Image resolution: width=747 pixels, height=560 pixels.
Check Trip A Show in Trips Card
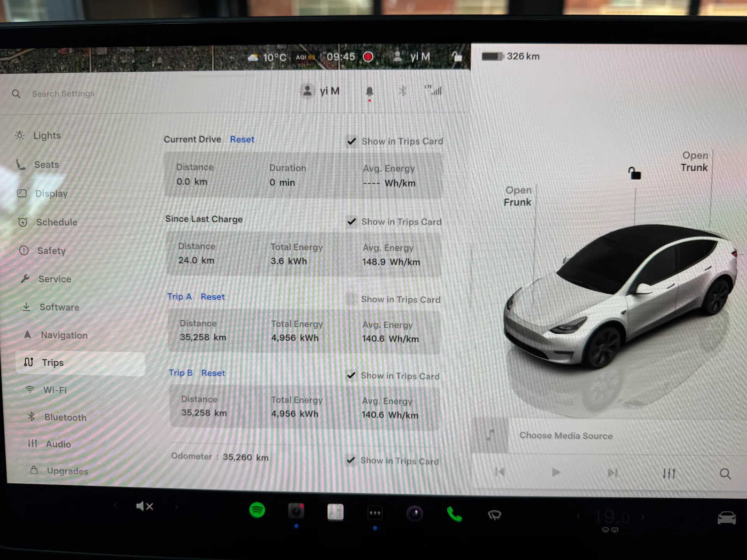click(352, 299)
